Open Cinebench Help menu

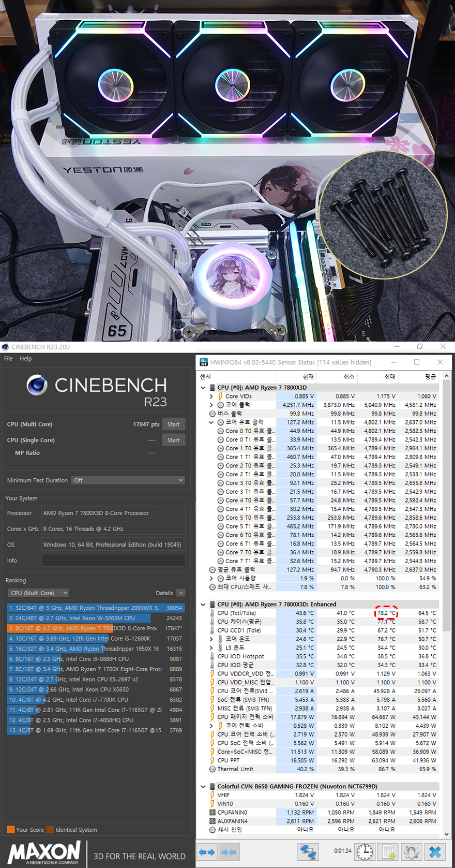click(26, 358)
